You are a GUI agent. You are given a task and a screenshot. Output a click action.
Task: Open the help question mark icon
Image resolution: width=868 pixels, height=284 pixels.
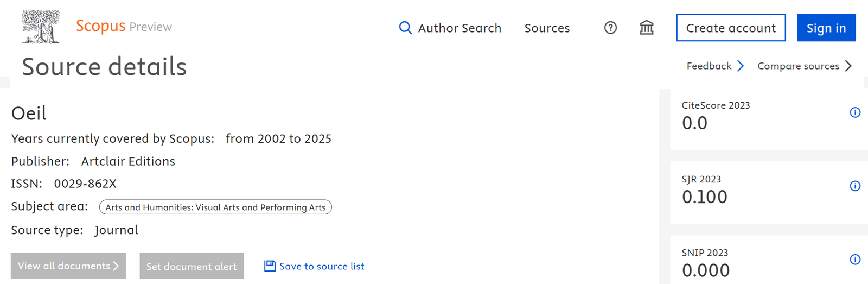[610, 28]
